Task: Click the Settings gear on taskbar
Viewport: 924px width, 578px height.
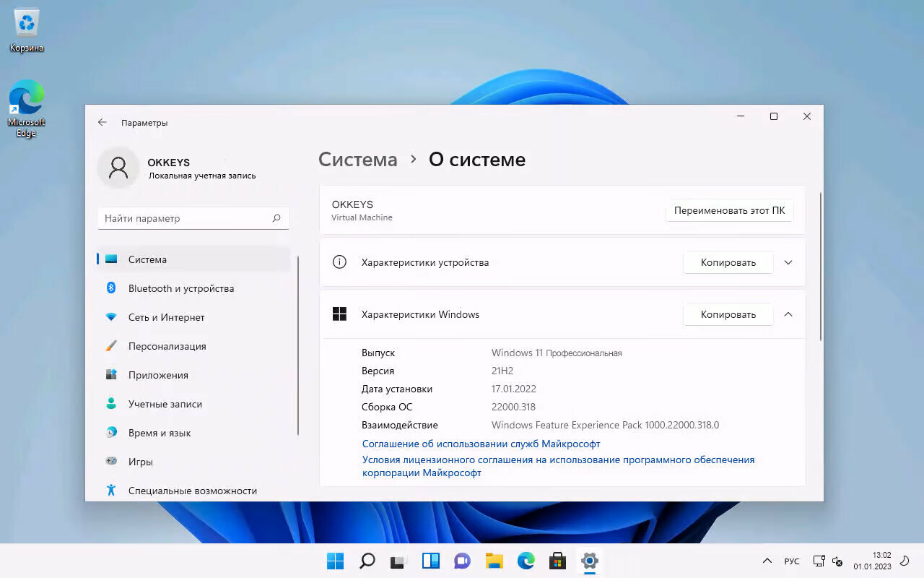Action: pos(589,561)
